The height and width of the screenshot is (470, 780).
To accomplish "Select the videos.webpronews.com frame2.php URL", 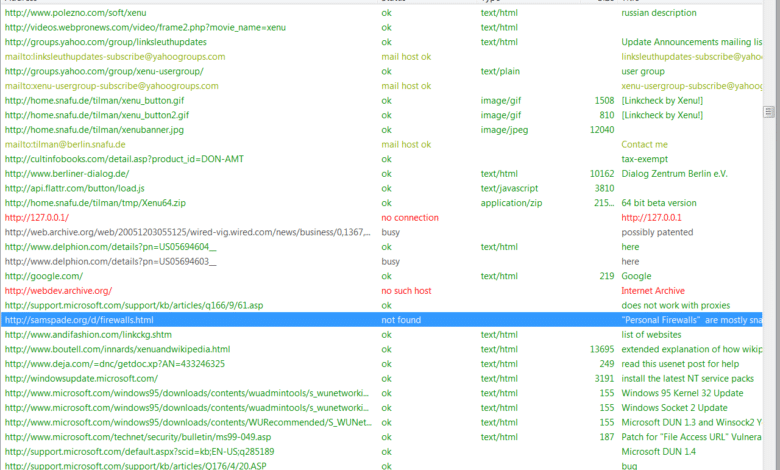I will 145,27.
